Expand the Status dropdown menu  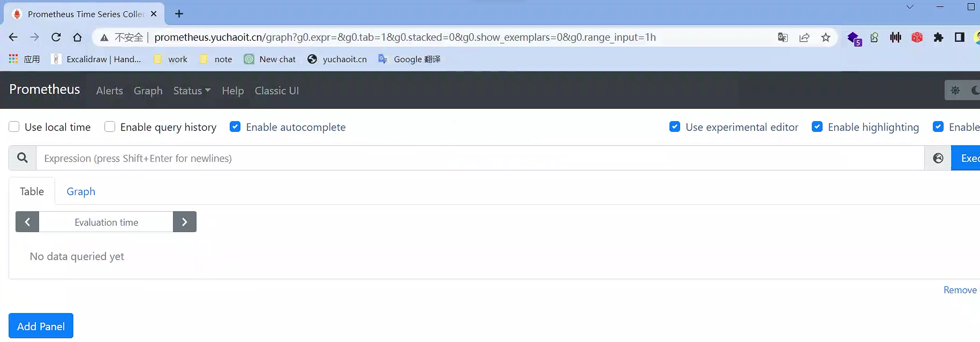pyautogui.click(x=192, y=91)
